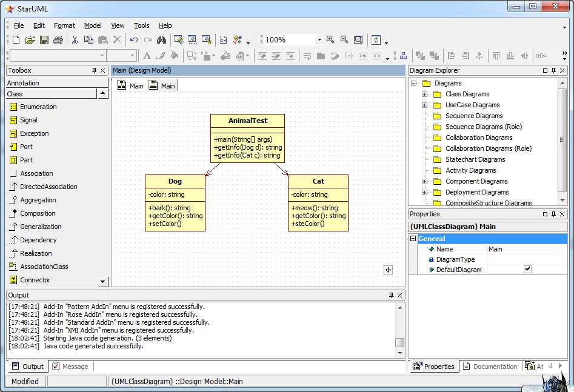This screenshot has width=574, height=392.
Task: Collapse the General properties section
Action: (413, 238)
